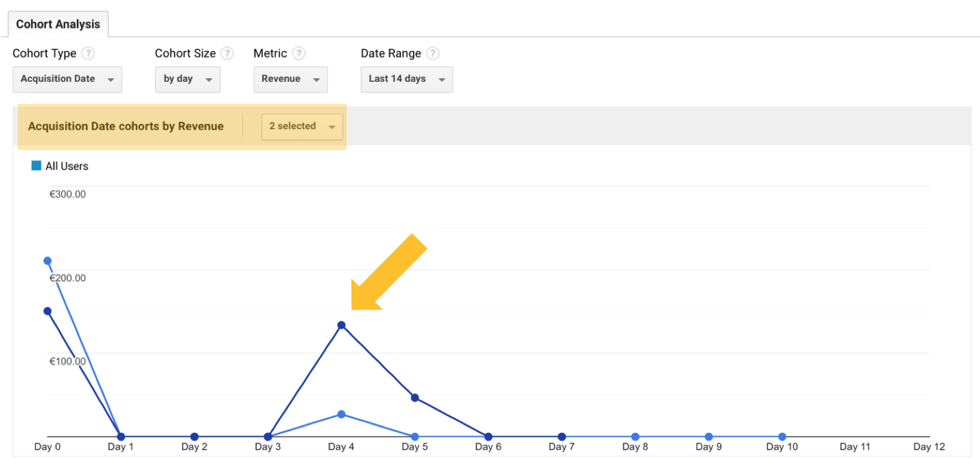This screenshot has height=474, width=980.
Task: Click the Cohort Size label
Action: (186, 54)
